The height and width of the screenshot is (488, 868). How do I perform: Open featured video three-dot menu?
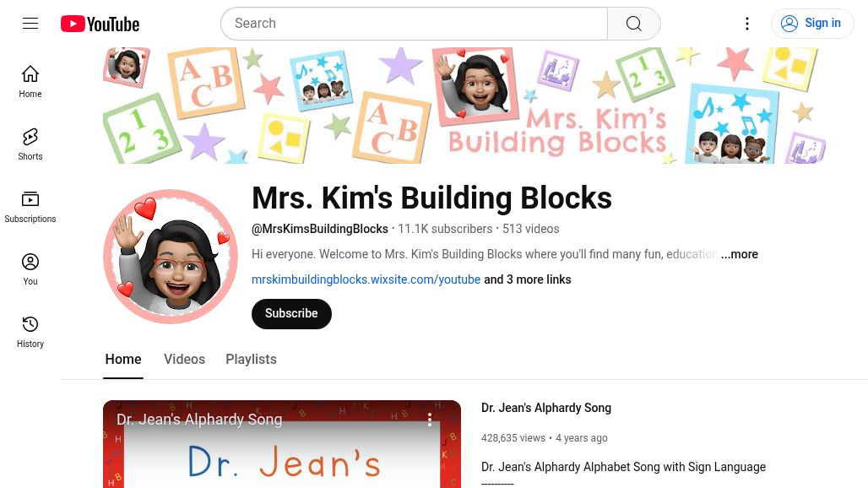430,420
